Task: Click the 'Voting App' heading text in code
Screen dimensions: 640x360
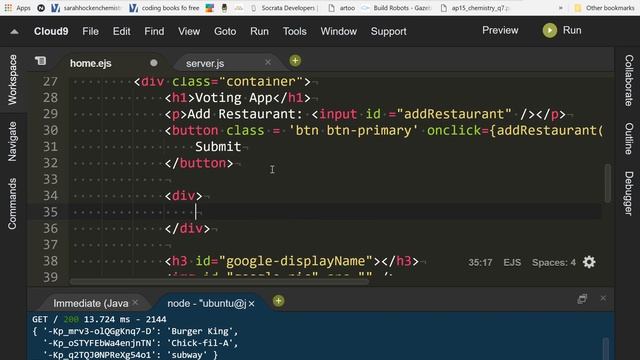Action: 233,98
